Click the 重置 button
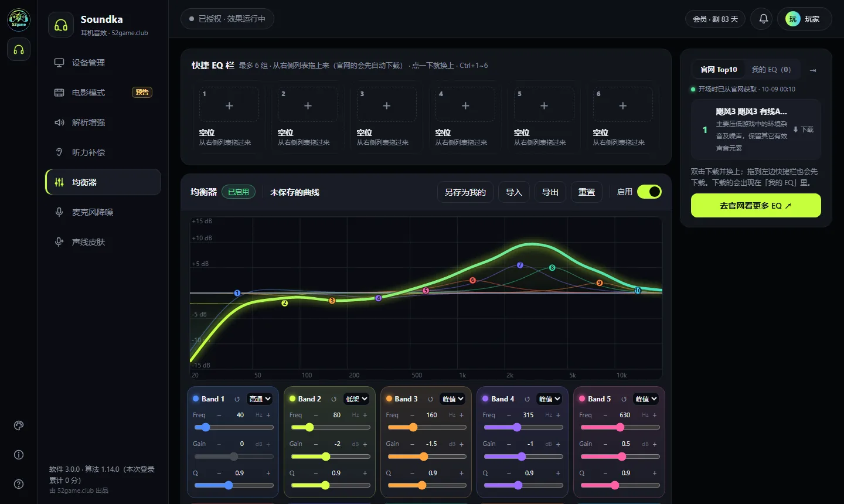The height and width of the screenshot is (504, 844). 587,192
